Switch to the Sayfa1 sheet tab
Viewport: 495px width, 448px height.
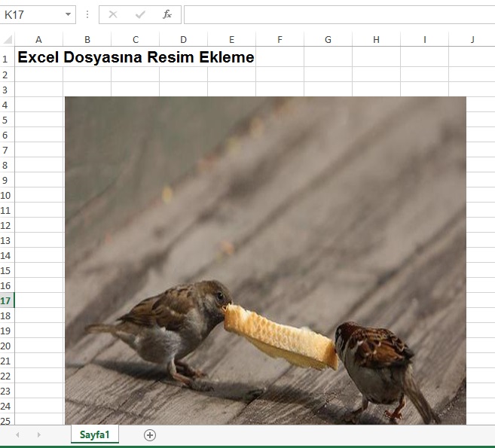[x=95, y=434]
